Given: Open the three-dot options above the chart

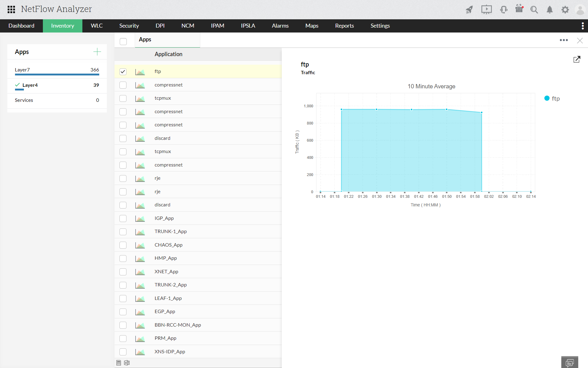Looking at the screenshot, I should [x=563, y=40].
